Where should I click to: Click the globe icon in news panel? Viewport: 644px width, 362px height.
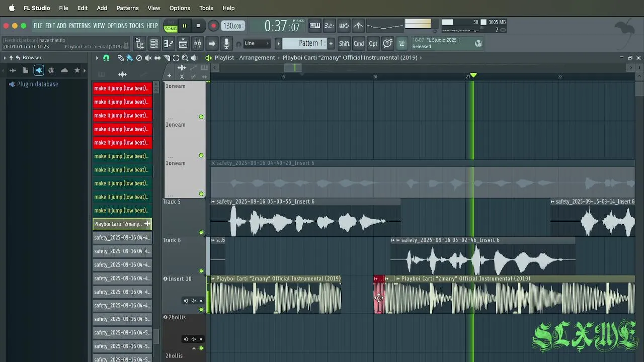pos(478,44)
